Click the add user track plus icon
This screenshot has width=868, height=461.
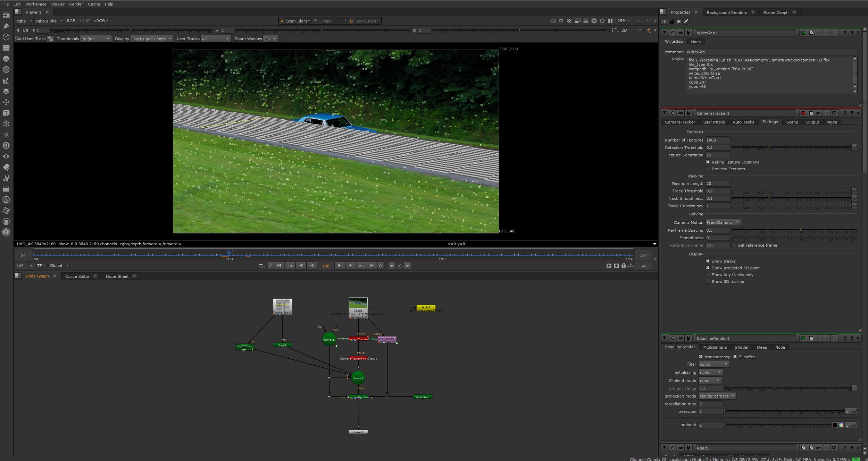tap(50, 39)
